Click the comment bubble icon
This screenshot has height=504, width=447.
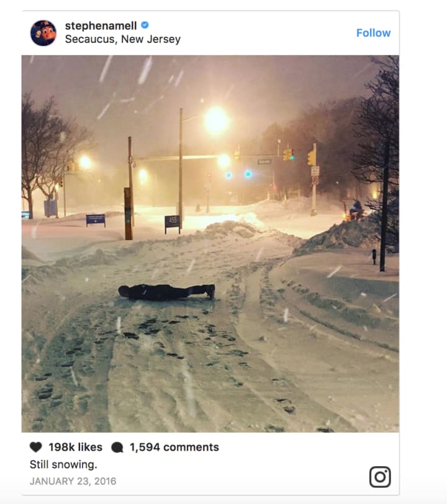tap(117, 448)
